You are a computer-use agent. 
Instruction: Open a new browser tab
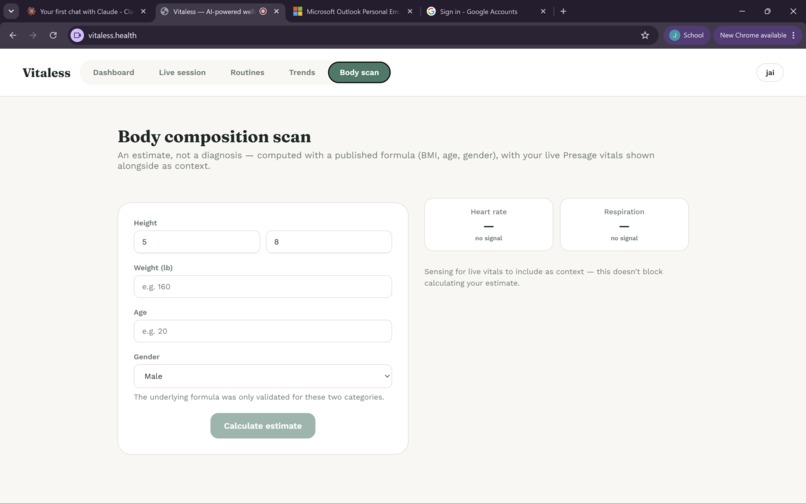click(563, 11)
